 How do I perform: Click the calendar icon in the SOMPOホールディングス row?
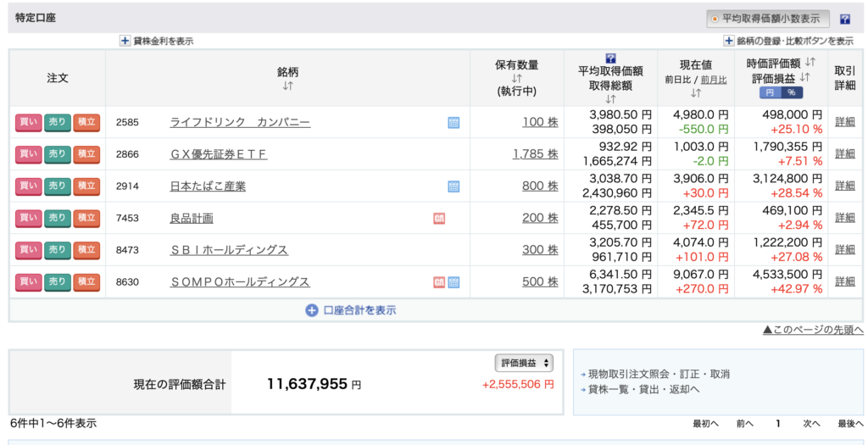[453, 282]
